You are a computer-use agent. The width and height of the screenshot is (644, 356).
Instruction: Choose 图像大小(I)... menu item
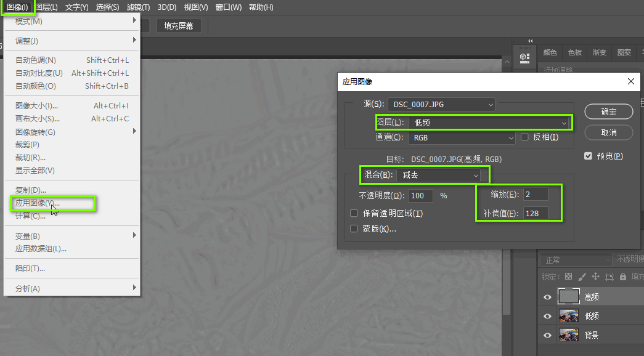pyautogui.click(x=72, y=105)
